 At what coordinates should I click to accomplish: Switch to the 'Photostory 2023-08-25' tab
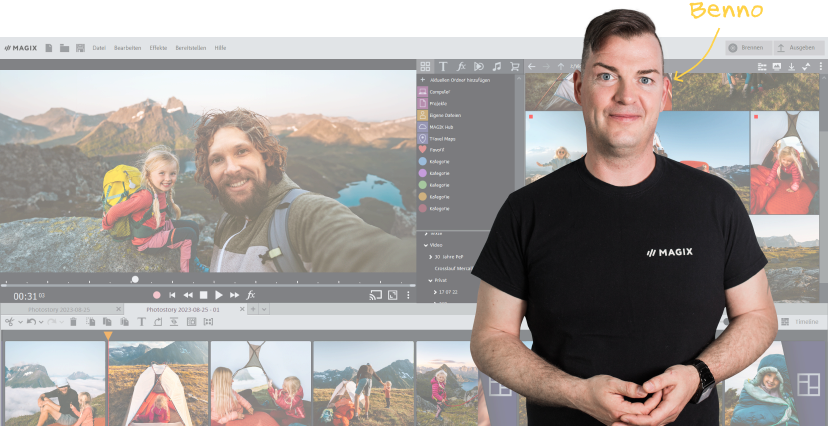(59, 310)
